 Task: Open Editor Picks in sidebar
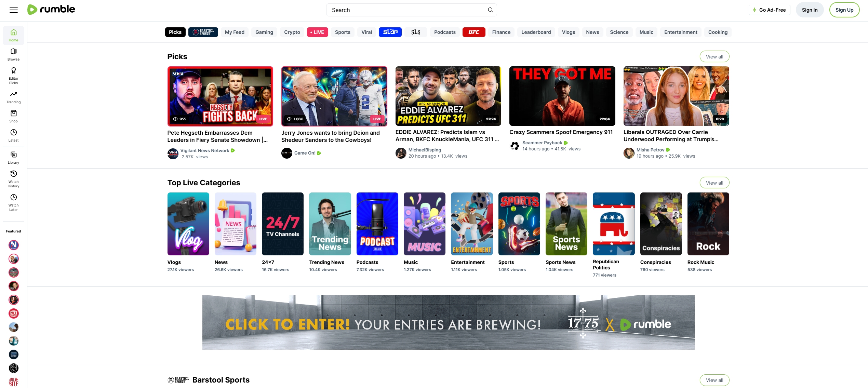coord(13,76)
